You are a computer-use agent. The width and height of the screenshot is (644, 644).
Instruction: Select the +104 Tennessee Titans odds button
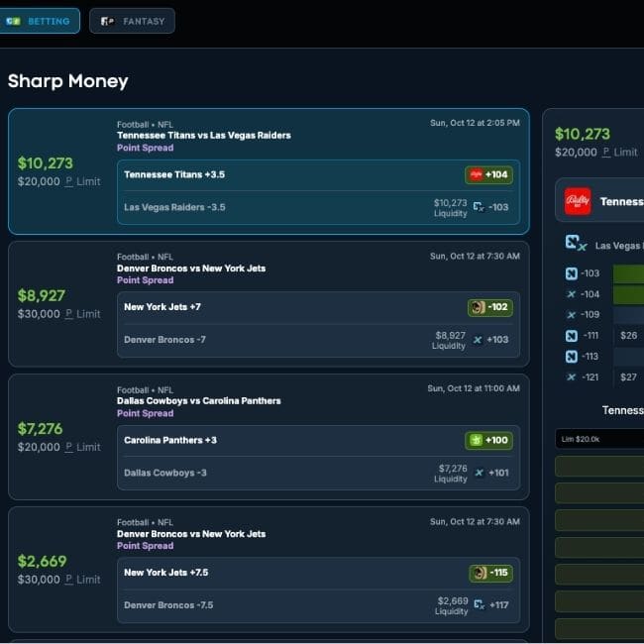coord(488,174)
